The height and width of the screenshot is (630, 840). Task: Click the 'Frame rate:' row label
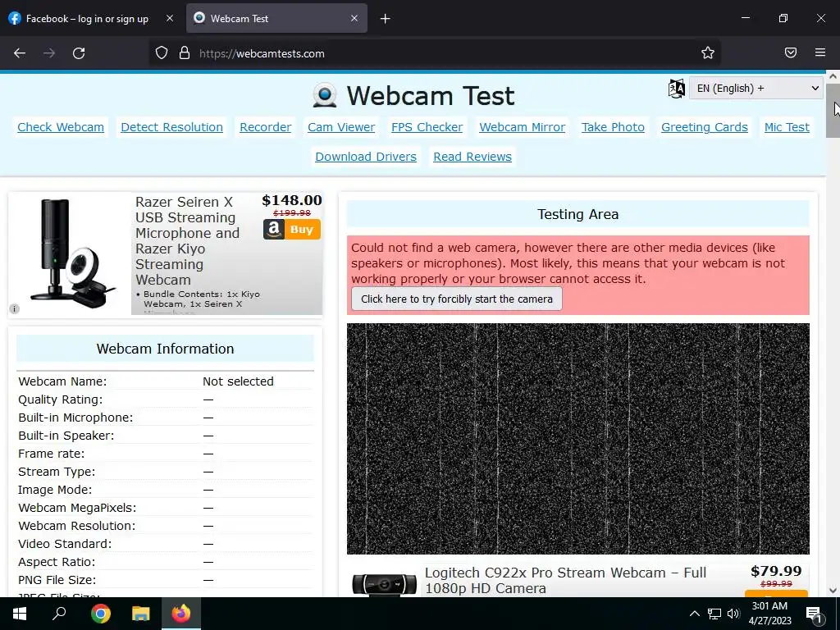(52, 454)
